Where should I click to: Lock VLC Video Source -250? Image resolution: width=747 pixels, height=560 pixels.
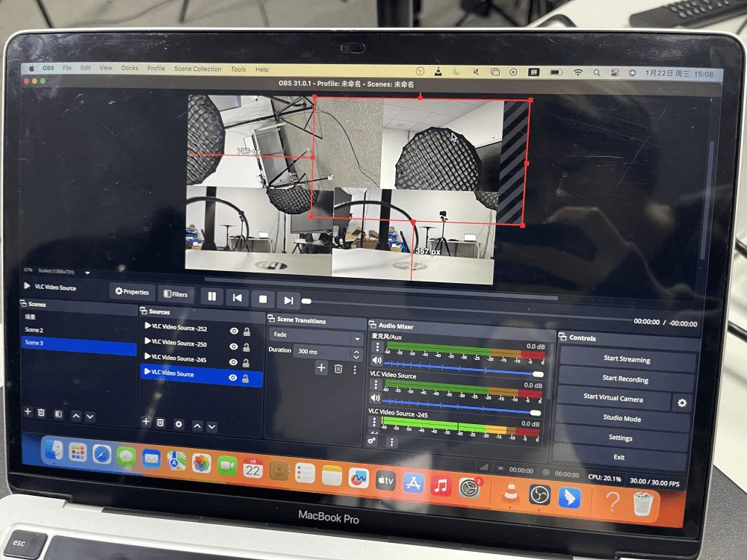[247, 347]
